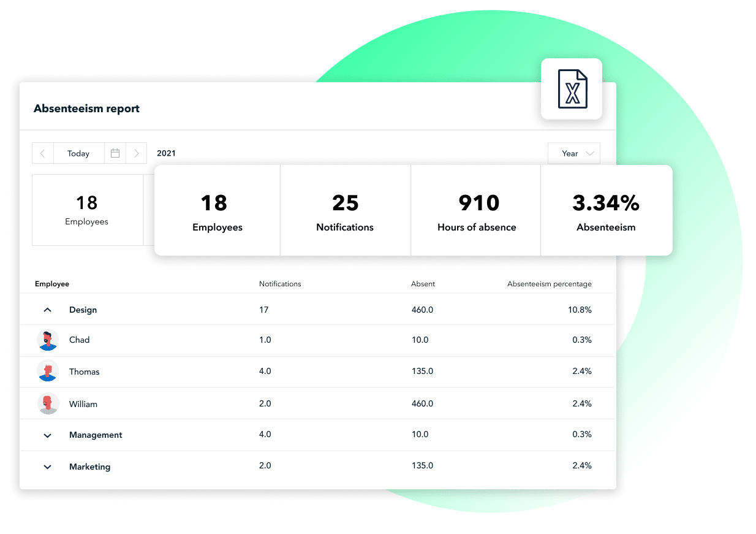Click William's avatar icon
The width and height of the screenshot is (756, 534).
tap(48, 403)
